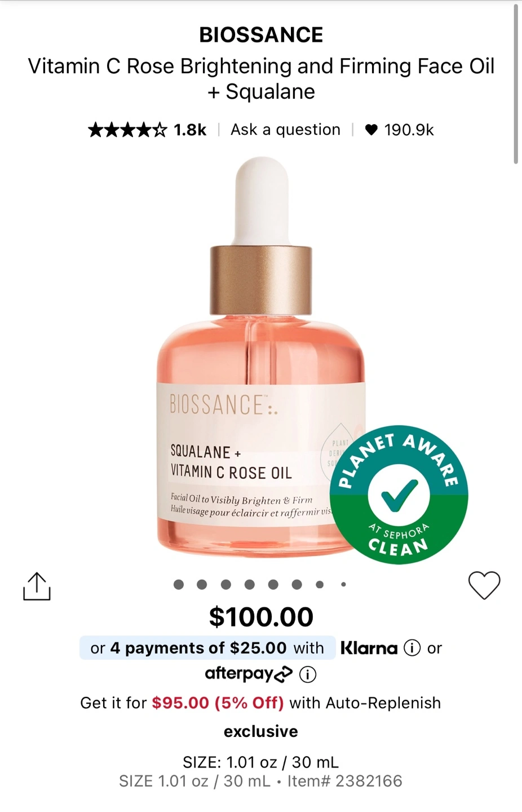Viewport: 522px width, 812px height.
Task: Click the Ask a question link
Action: tap(285, 130)
